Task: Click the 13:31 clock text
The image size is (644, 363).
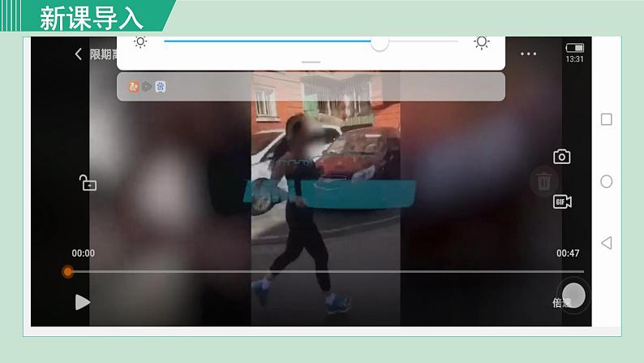Action: tap(574, 59)
